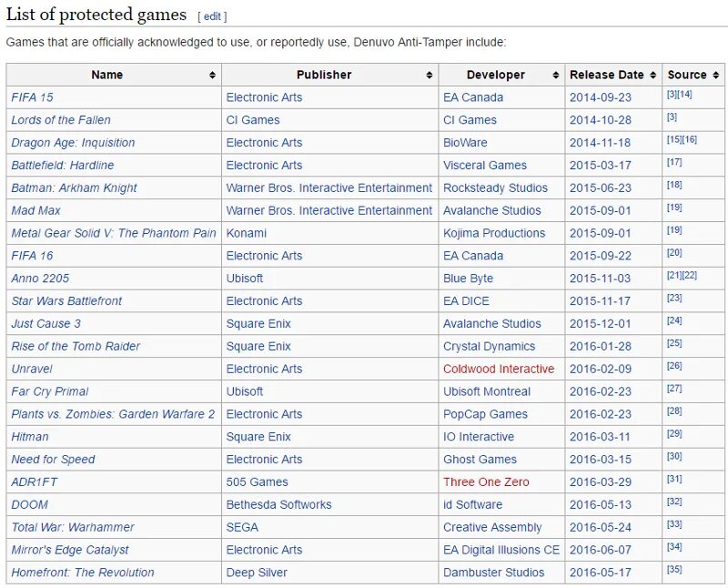
Task: Open citation [14] in FIFA 15 row
Action: pos(685,95)
